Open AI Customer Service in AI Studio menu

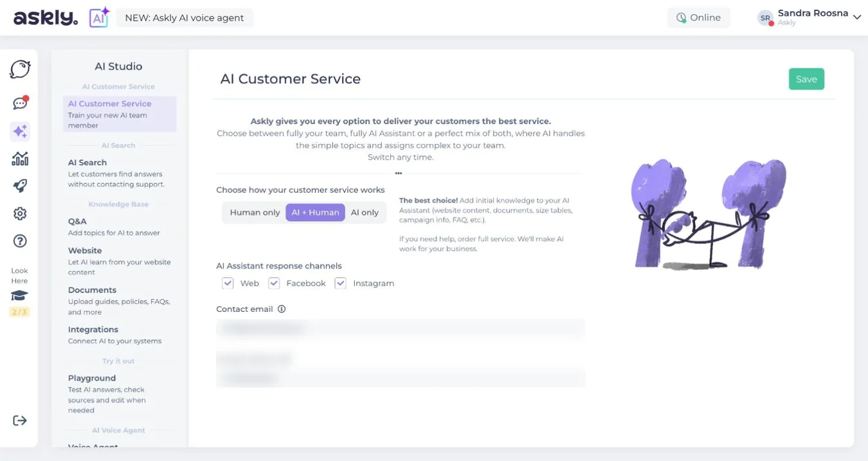(120, 114)
